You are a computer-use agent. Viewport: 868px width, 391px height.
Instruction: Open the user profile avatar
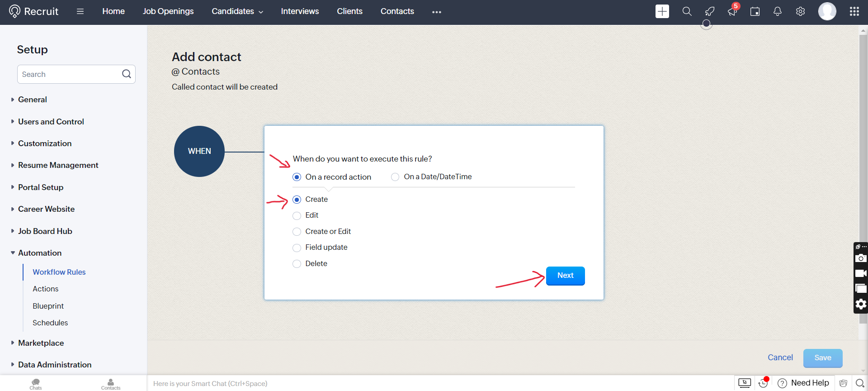pyautogui.click(x=827, y=11)
